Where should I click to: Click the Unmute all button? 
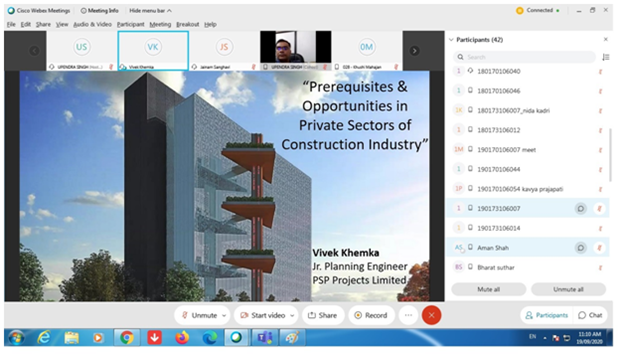(x=568, y=289)
